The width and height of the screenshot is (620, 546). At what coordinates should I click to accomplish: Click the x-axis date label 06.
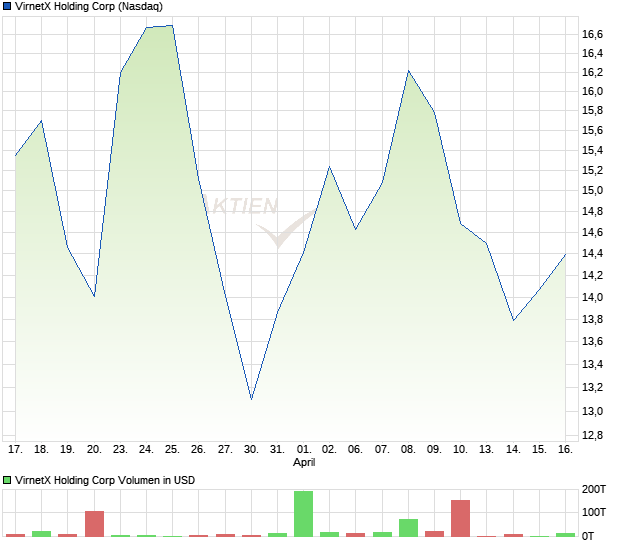pos(355,449)
